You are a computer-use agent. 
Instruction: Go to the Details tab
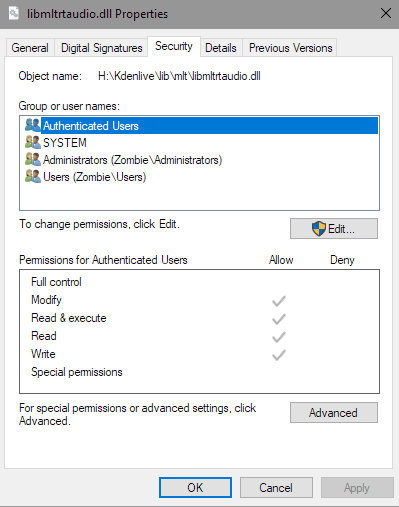pos(221,48)
